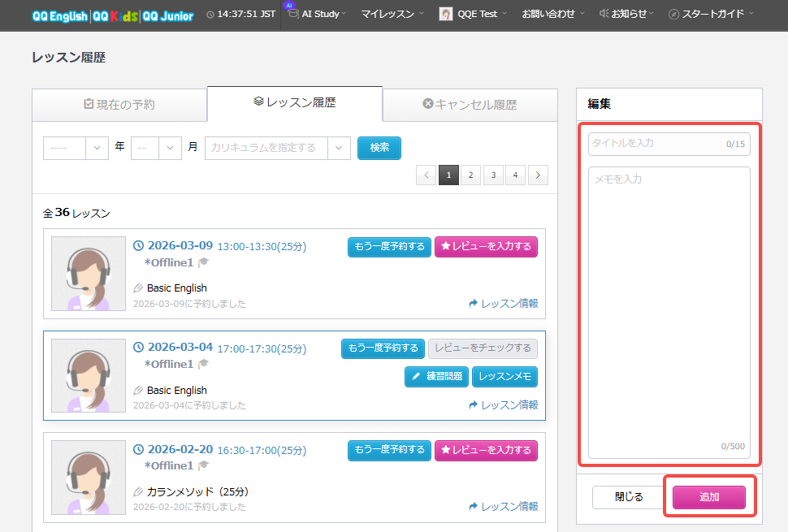
Task: Open レッスンメモ for 2026-03-04 lesson
Action: [504, 377]
